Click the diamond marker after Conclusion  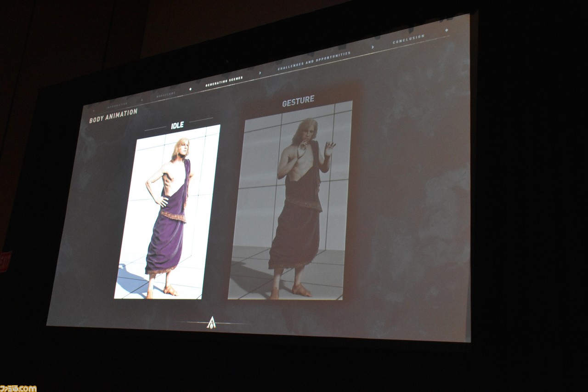(x=447, y=30)
